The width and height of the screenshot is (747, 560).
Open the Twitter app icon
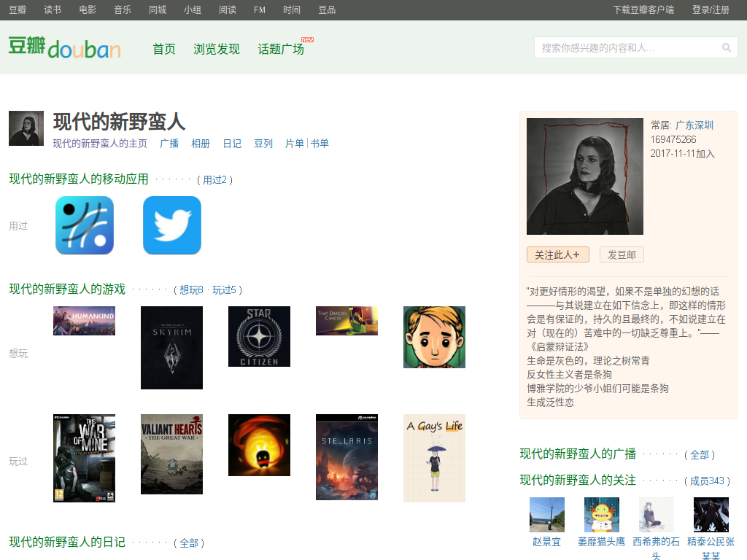[x=172, y=225]
